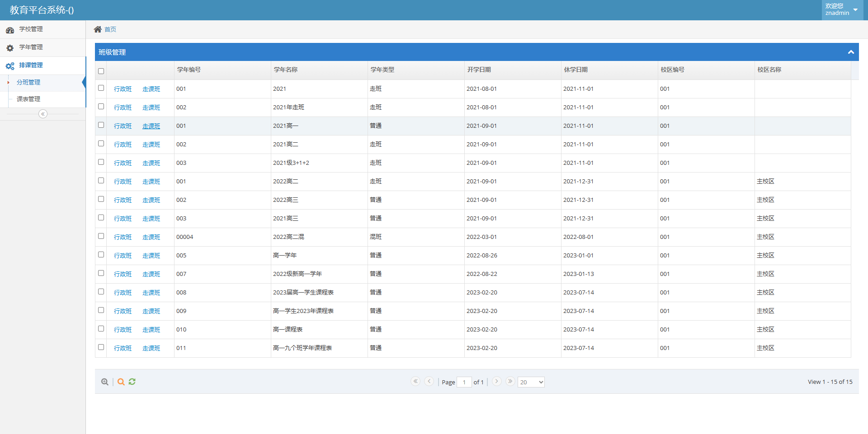
Task: Check the row for 2022级新高一学年
Action: (101, 273)
